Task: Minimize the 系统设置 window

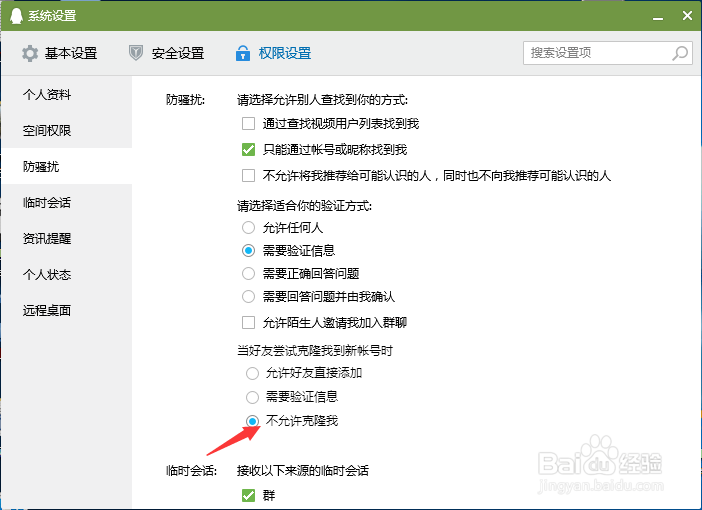Action: (658, 17)
